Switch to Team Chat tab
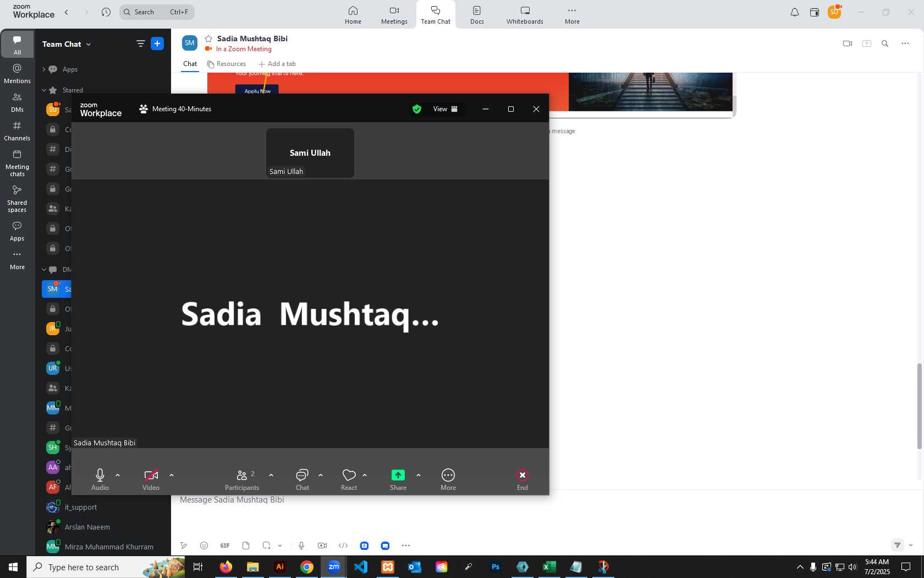924x578 pixels. pos(436,15)
